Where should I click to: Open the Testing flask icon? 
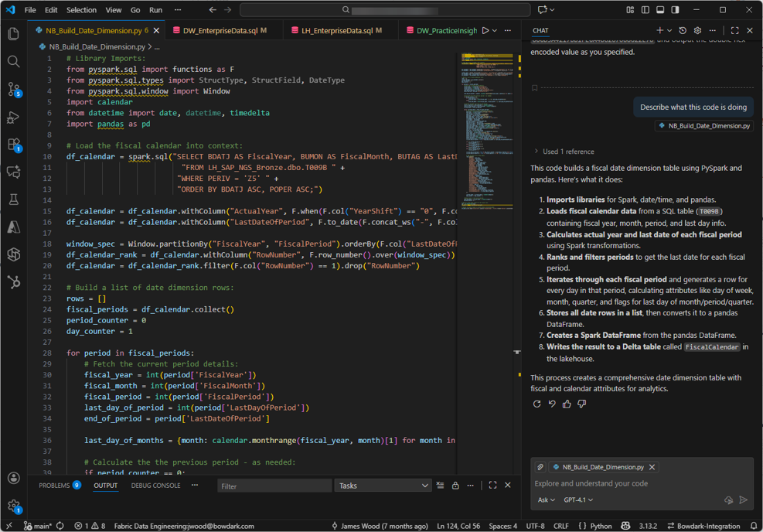pyautogui.click(x=13, y=199)
